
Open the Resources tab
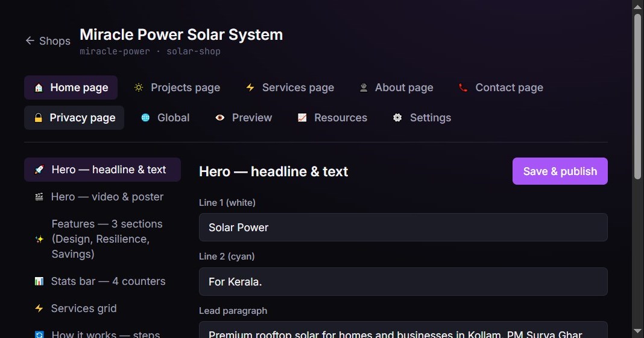[332, 118]
